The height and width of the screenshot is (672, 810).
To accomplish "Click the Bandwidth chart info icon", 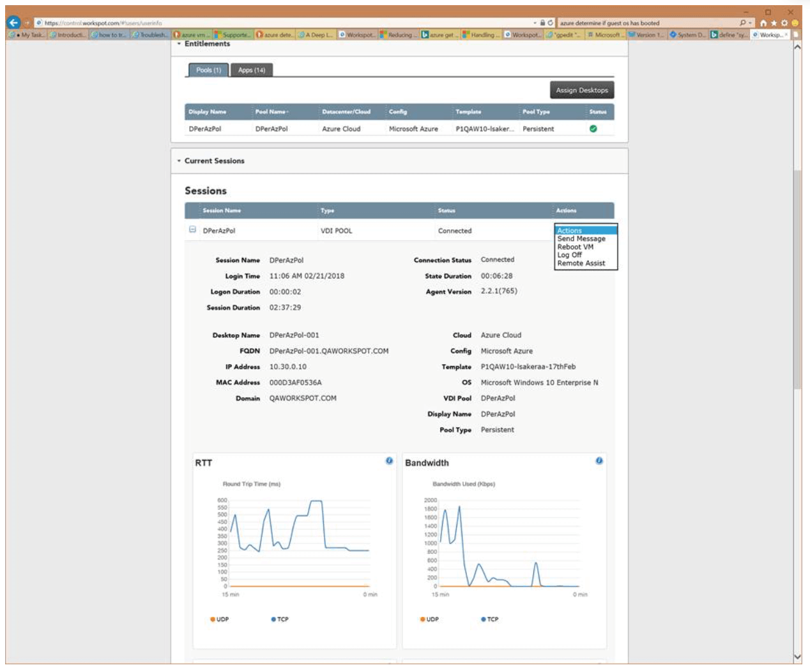I will (x=599, y=461).
